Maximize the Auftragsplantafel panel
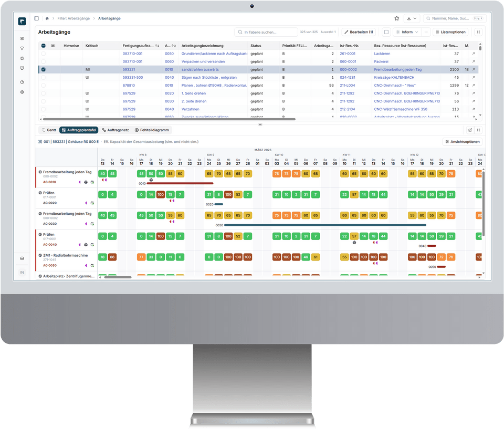 [x=478, y=130]
